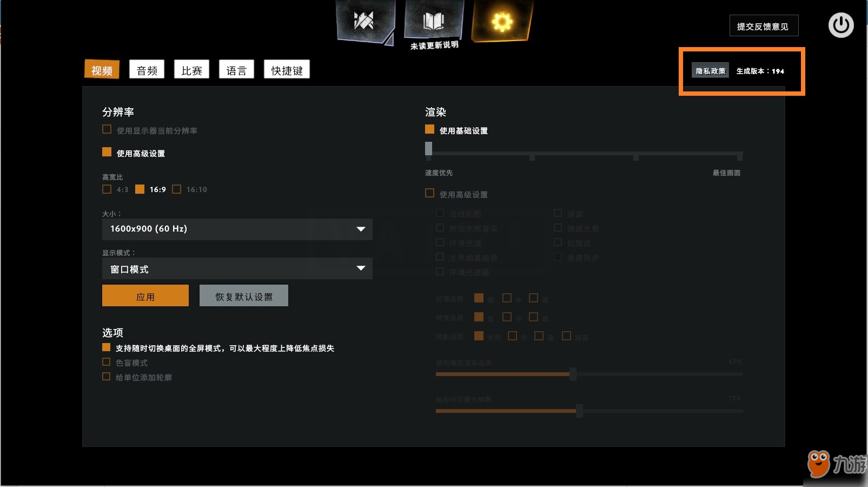Open the book icon for unread update notes
This screenshot has width=868, height=487.
coord(433,19)
